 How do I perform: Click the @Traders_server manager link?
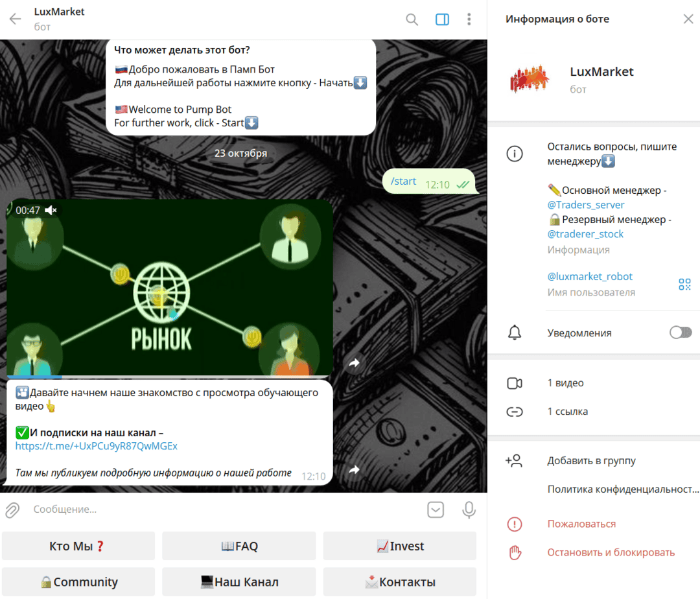(x=586, y=205)
